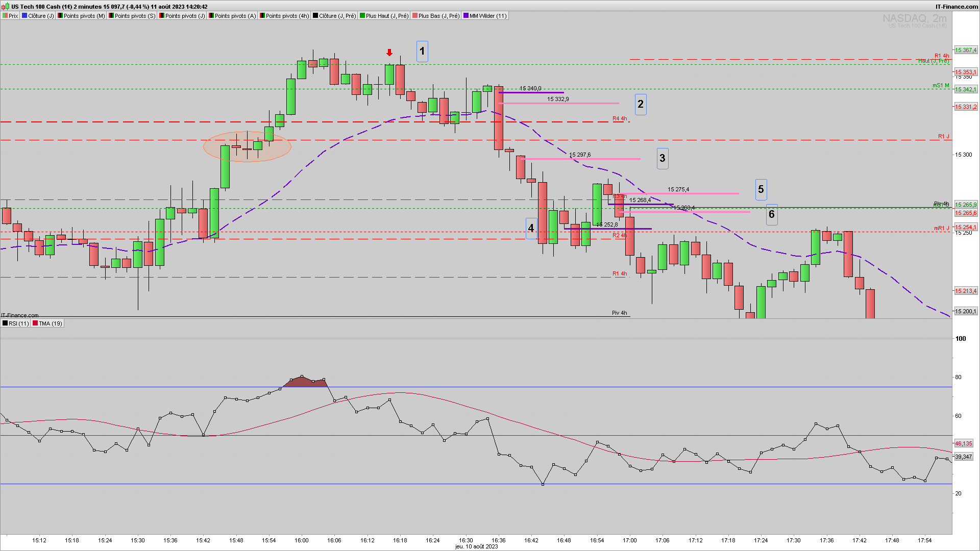Open TMA (19) indicator label
This screenshot has width=980, height=551.
50,323
